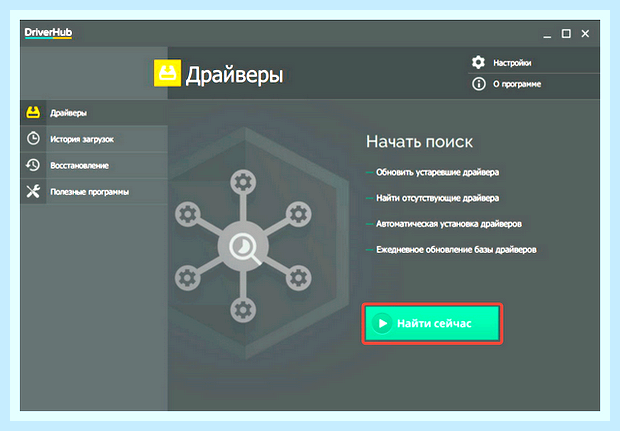Close the DriverHub window
This screenshot has width=620, height=431.
pos(585,34)
